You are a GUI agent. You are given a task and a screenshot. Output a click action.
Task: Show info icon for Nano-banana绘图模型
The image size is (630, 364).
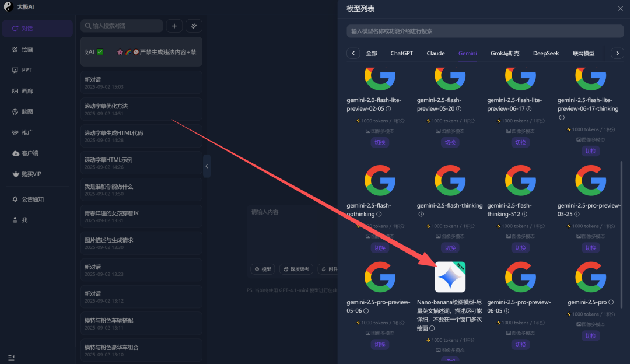(432, 328)
